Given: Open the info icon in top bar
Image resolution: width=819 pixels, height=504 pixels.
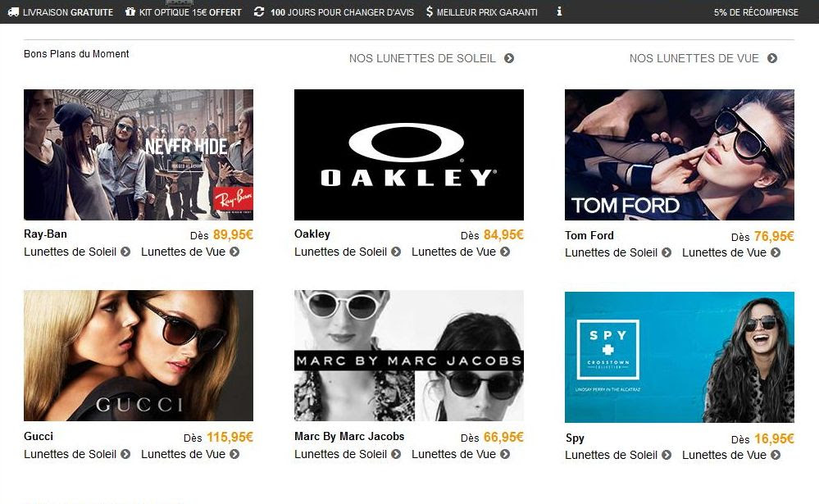Looking at the screenshot, I should (x=559, y=11).
